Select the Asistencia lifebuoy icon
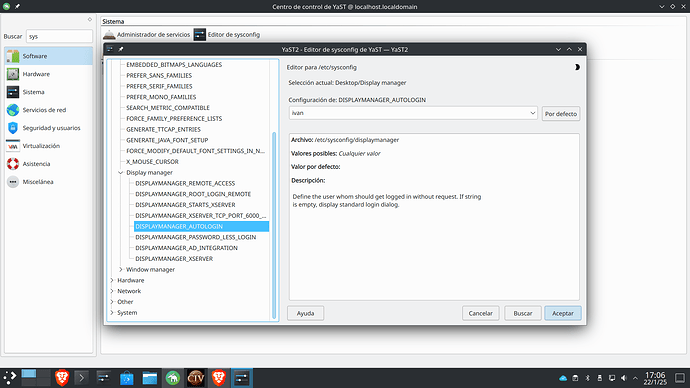The width and height of the screenshot is (690, 388). (x=13, y=164)
